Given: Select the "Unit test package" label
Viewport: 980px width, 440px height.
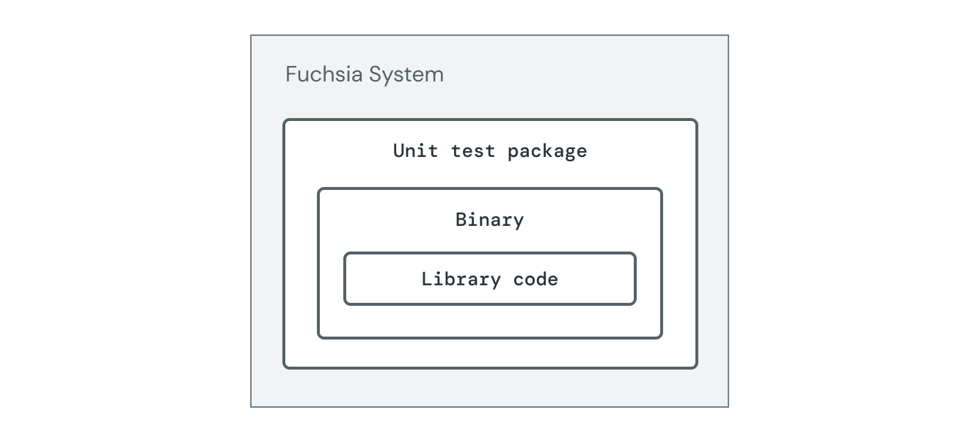Looking at the screenshot, I should pyautogui.click(x=490, y=151).
